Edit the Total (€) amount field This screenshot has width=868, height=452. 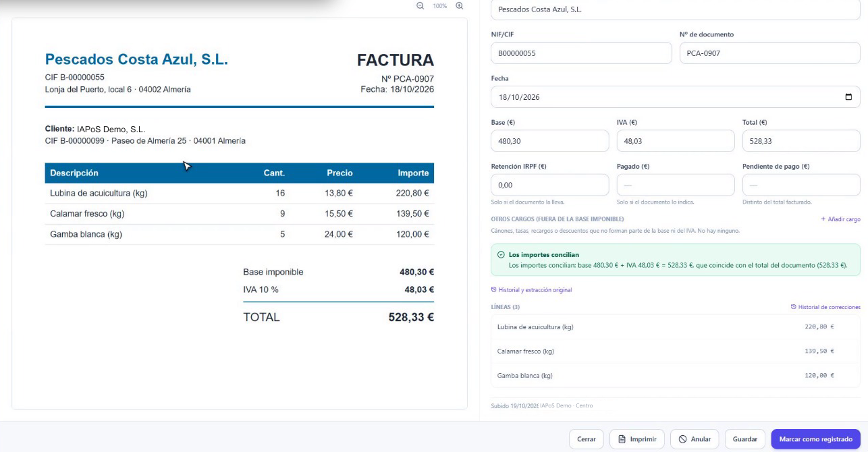pos(801,141)
